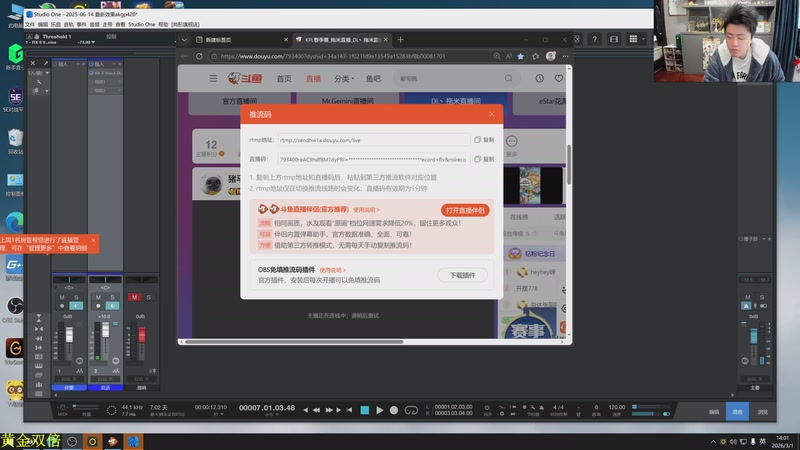Click the main output channel fader
This screenshot has height=450, width=800.
tap(754, 336)
